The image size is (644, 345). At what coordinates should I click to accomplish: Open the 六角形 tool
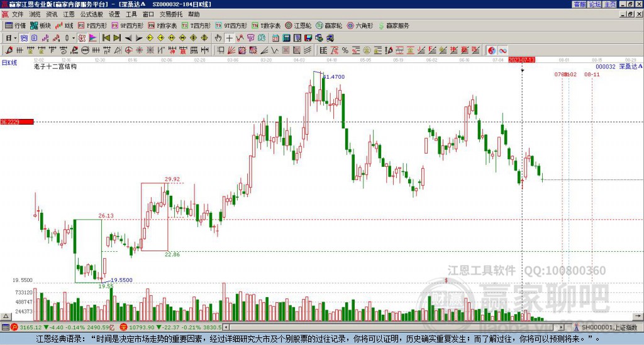tap(360, 25)
